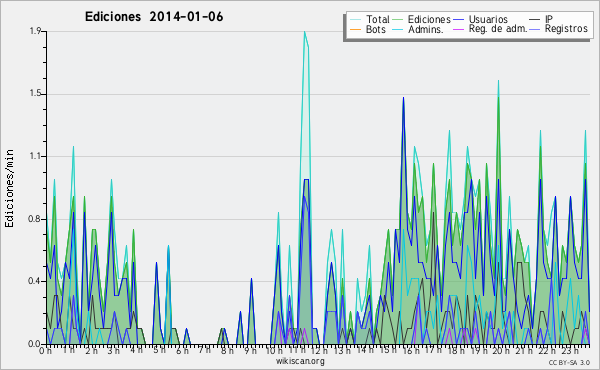Click the '20 h' x-axis label
This screenshot has width=600, height=370.
coord(501,350)
